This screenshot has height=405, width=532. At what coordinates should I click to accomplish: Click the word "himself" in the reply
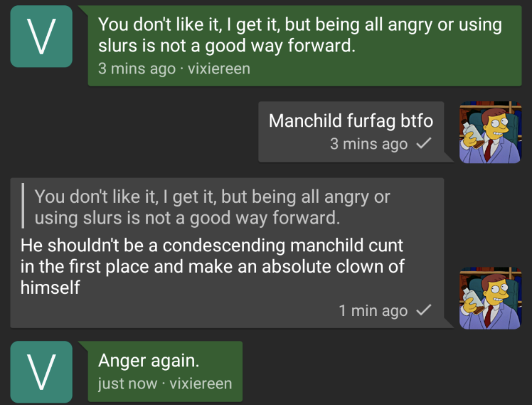click(50, 287)
